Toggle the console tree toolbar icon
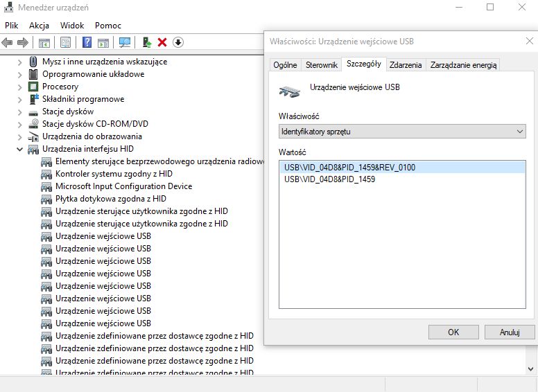The image size is (538, 392). 44,42
